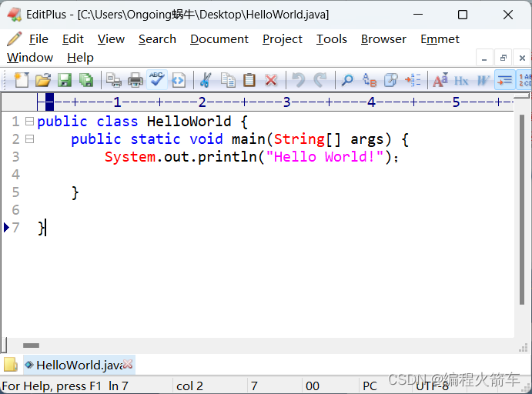Collapse the class fold on line 1
This screenshot has width=532, height=394.
[30, 121]
